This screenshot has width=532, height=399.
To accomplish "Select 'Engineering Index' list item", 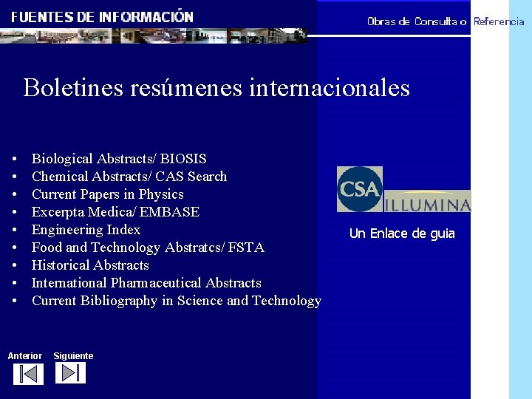I will pyautogui.click(x=86, y=230).
